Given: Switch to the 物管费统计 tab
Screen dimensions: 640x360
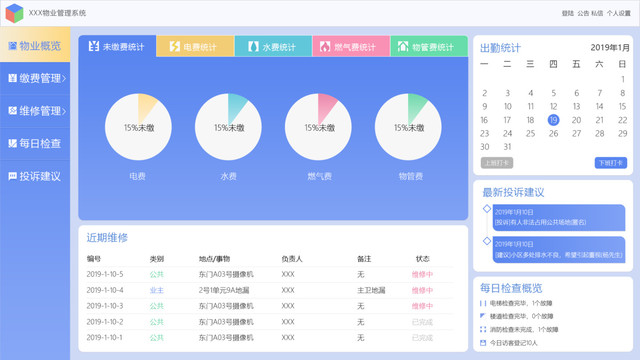Looking at the screenshot, I should pyautogui.click(x=429, y=46).
